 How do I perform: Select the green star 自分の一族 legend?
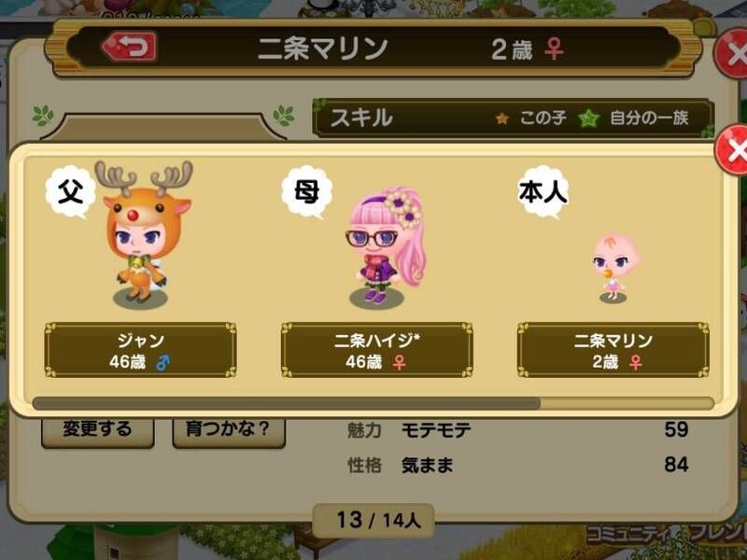click(x=634, y=118)
